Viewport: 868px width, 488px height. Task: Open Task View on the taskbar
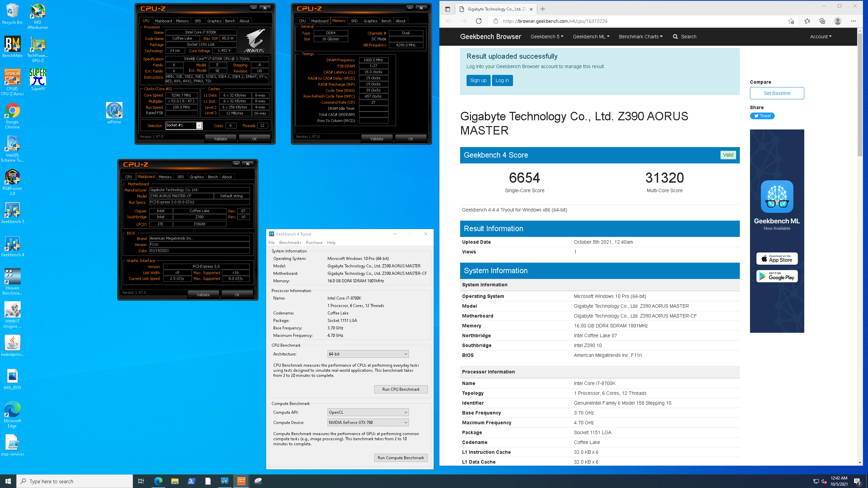141,481
